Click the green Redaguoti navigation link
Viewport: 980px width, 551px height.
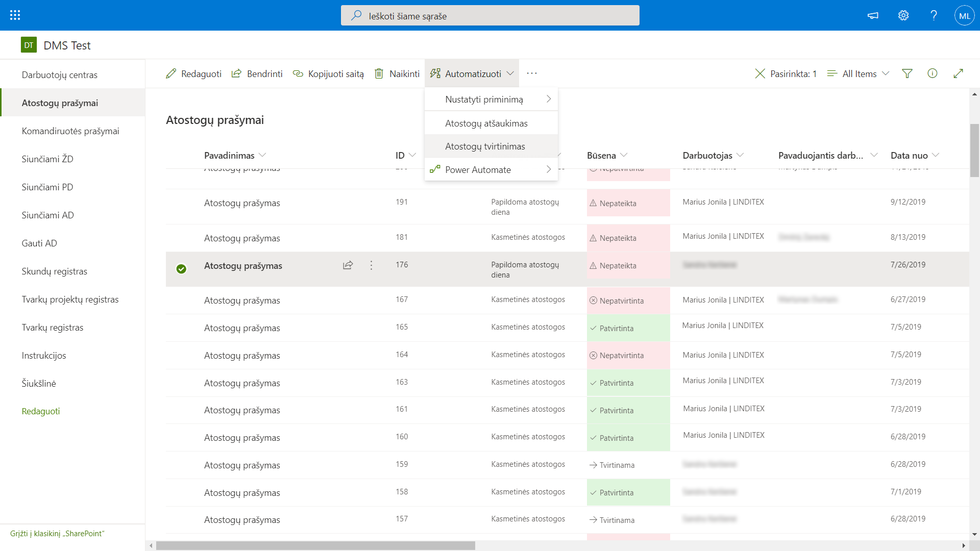41,411
